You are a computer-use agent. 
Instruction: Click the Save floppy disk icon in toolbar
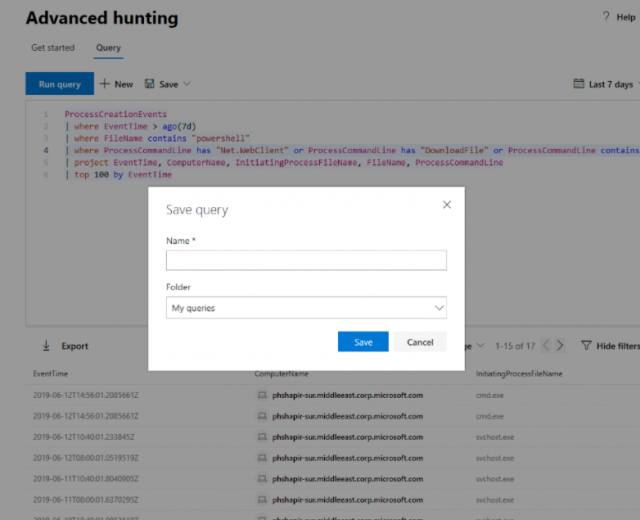point(150,84)
